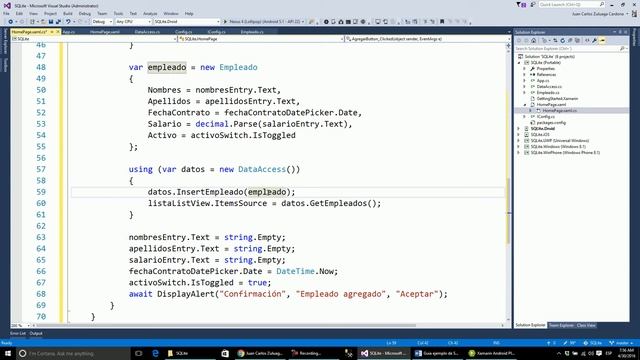The image size is (640, 360).
Task: Open the File menu
Action: (7, 13)
